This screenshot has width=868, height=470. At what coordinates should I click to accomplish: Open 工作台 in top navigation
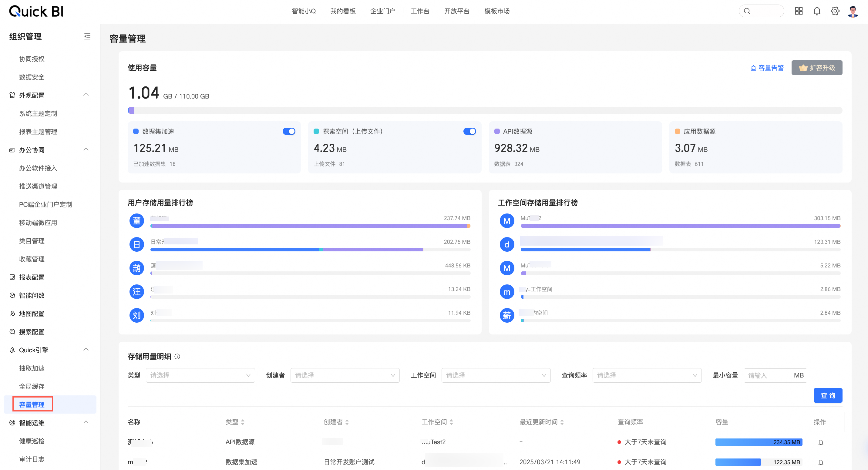[x=420, y=11]
